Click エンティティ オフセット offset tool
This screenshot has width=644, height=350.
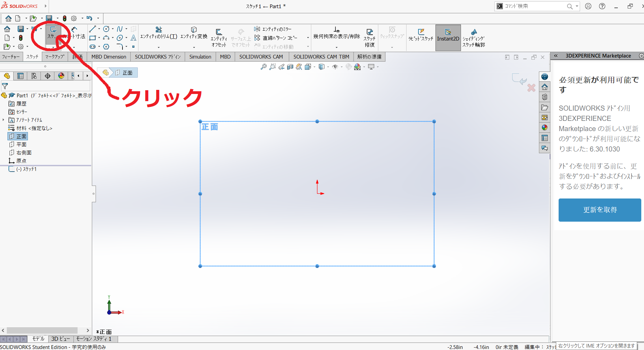(218, 38)
